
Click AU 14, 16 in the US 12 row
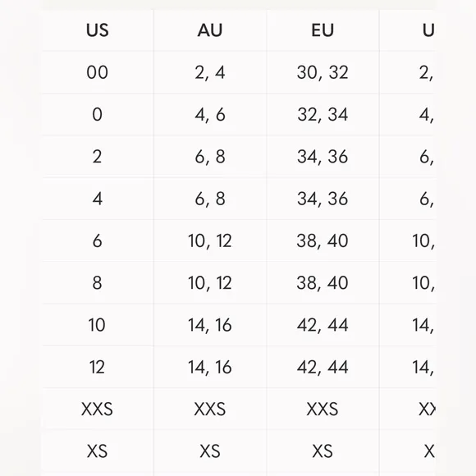point(210,368)
